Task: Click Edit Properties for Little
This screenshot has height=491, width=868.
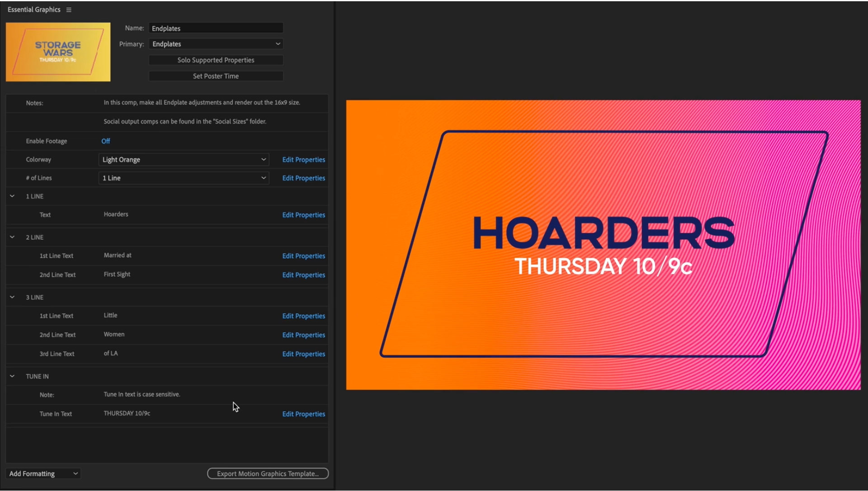Action: coord(303,316)
